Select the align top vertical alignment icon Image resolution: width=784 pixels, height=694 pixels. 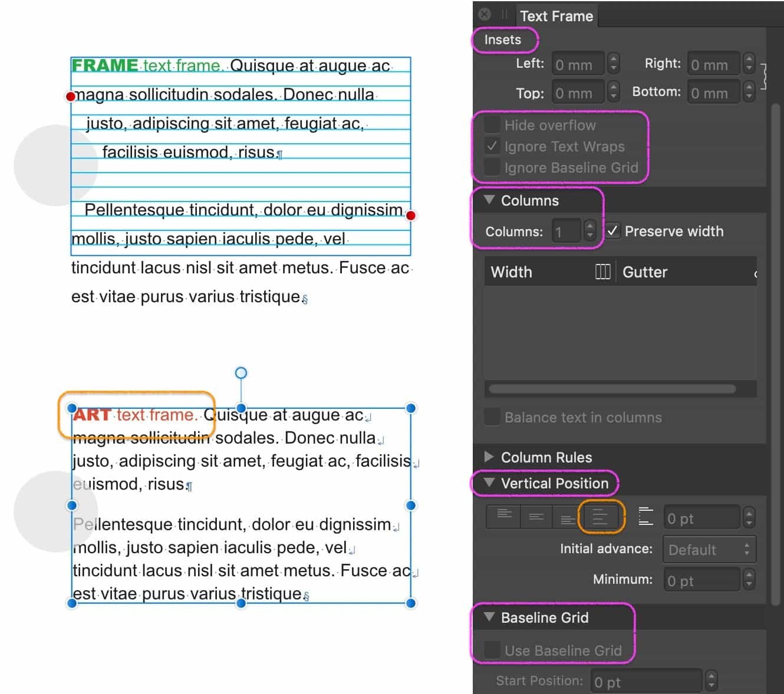tap(505, 517)
